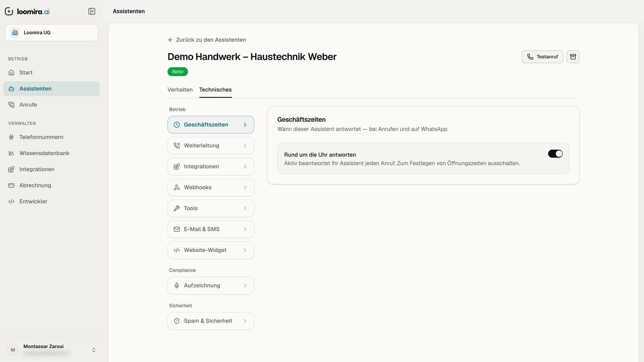
Task: Collapse the sidebar panel icon
Action: [92, 11]
